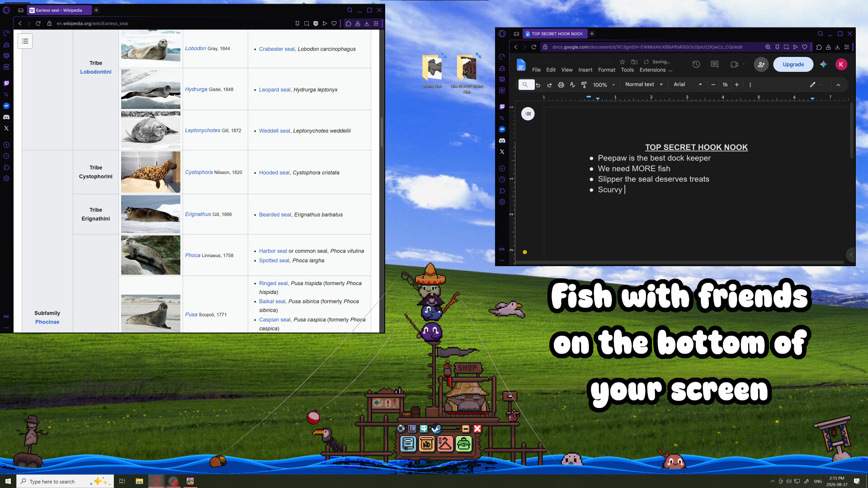Click the Share button in Docs

click(x=761, y=65)
